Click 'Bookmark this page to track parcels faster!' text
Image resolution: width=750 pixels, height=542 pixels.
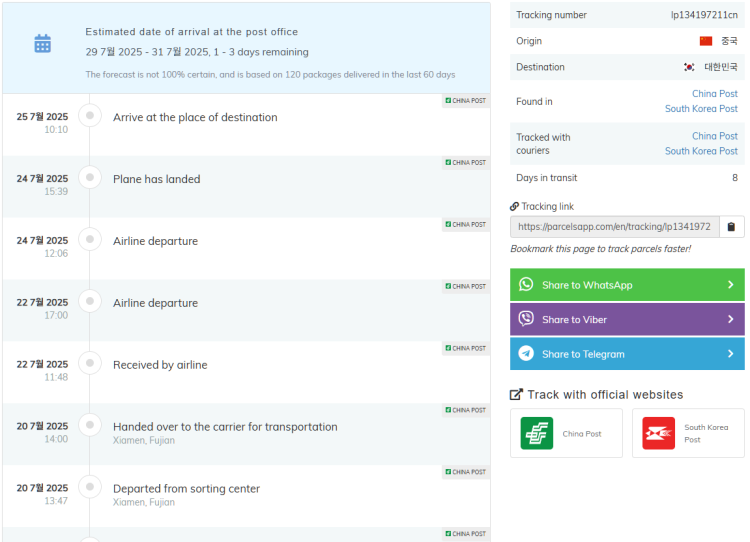(x=600, y=249)
